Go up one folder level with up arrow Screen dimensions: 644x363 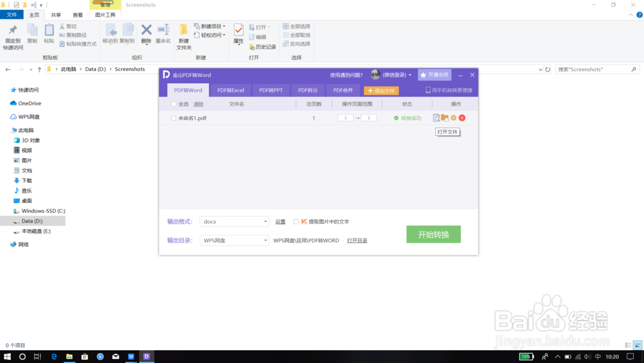click(x=39, y=70)
